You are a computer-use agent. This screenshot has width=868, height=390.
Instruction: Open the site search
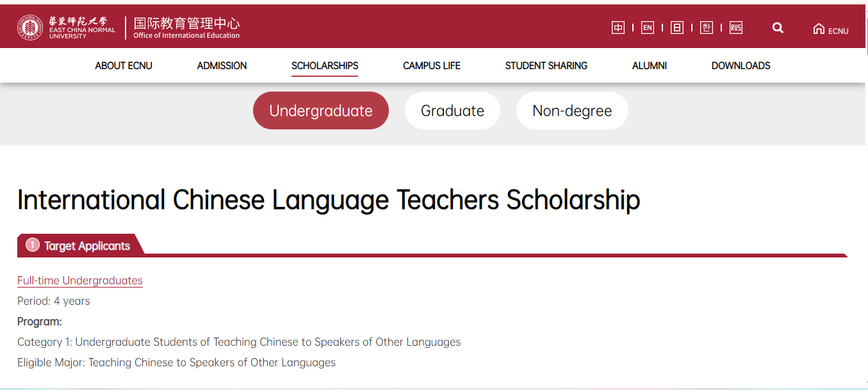coord(777,28)
